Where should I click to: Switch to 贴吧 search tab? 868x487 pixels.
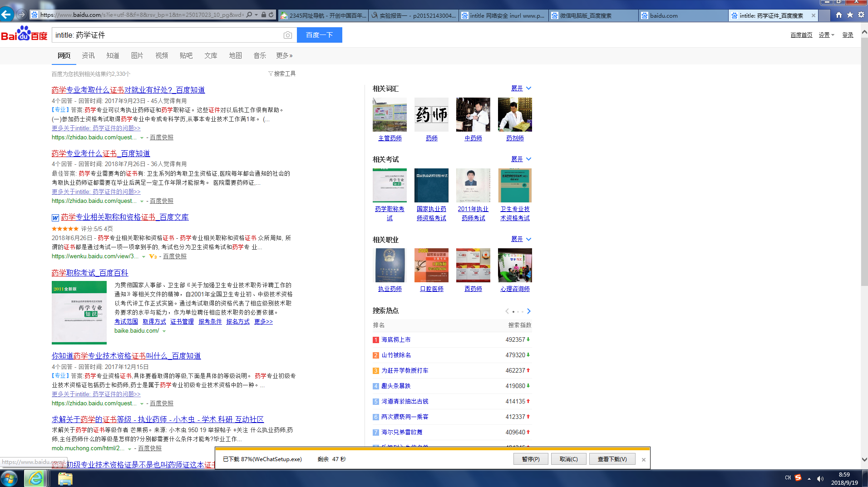click(x=186, y=55)
